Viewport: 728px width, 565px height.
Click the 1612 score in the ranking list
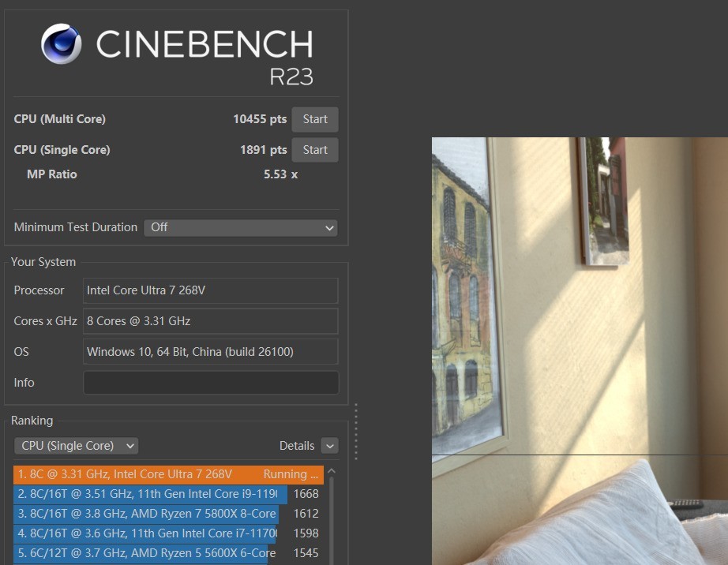point(306,514)
